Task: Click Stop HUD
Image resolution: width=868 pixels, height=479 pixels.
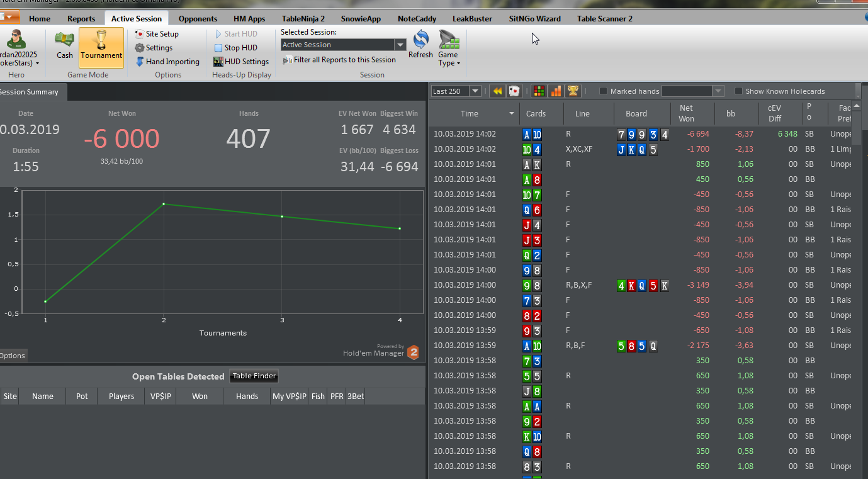Action: (x=235, y=48)
